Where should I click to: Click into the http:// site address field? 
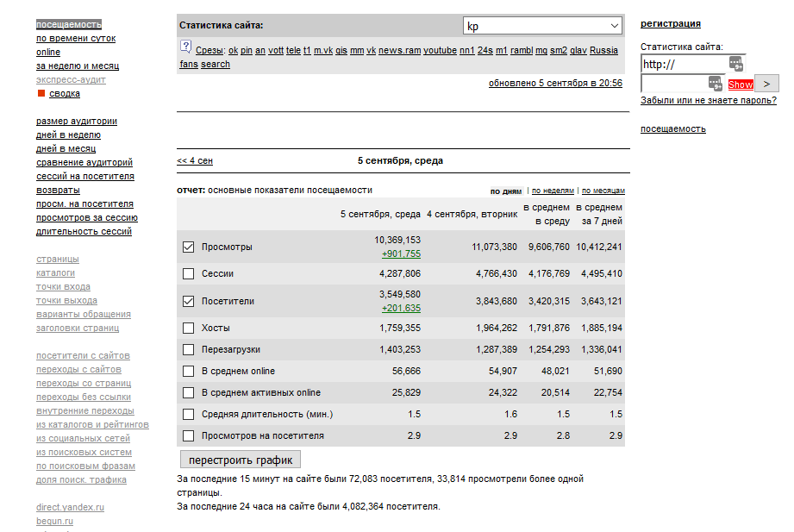[x=681, y=65]
